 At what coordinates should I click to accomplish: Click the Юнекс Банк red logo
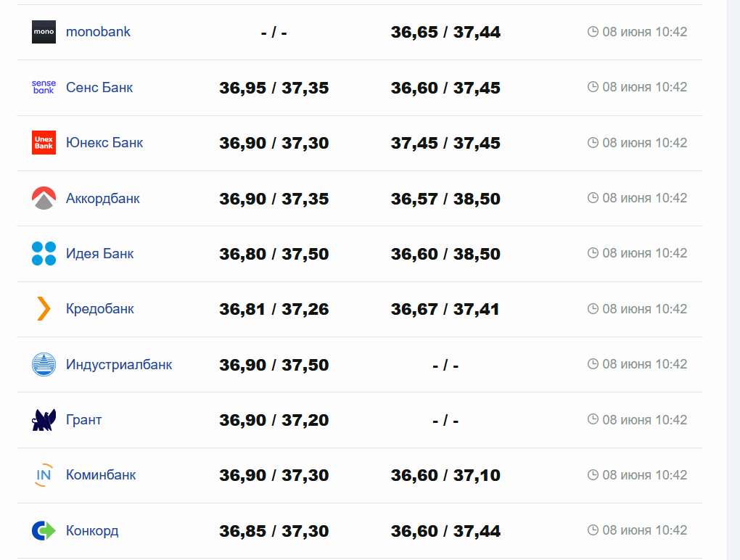(44, 143)
